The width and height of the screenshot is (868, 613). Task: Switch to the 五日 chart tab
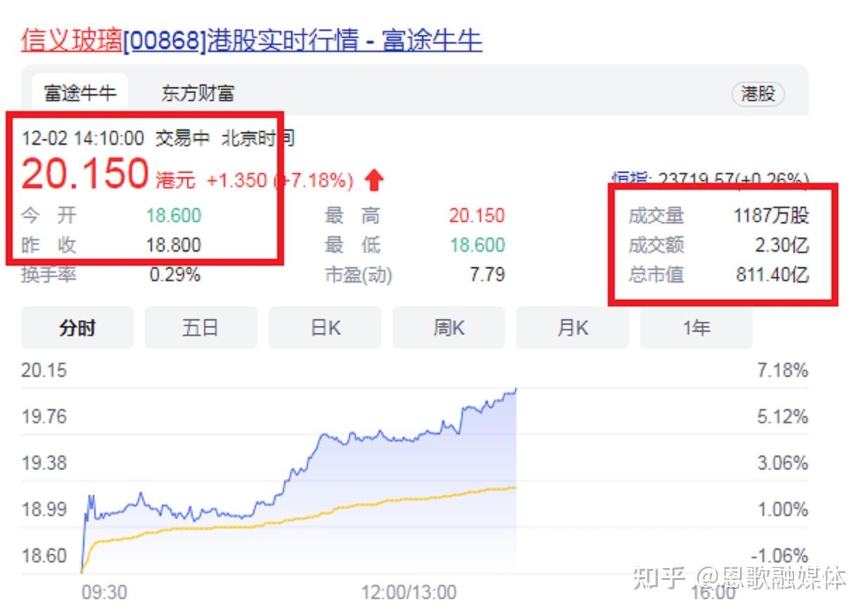coord(201,328)
